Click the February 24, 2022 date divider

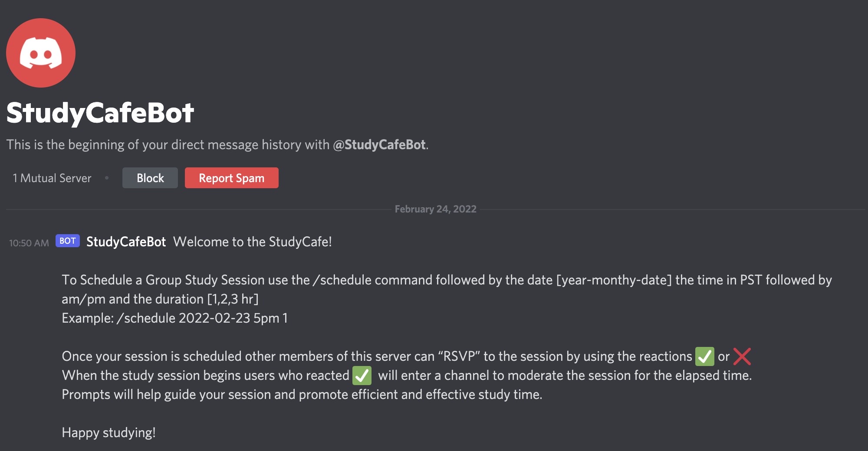pyautogui.click(x=436, y=209)
